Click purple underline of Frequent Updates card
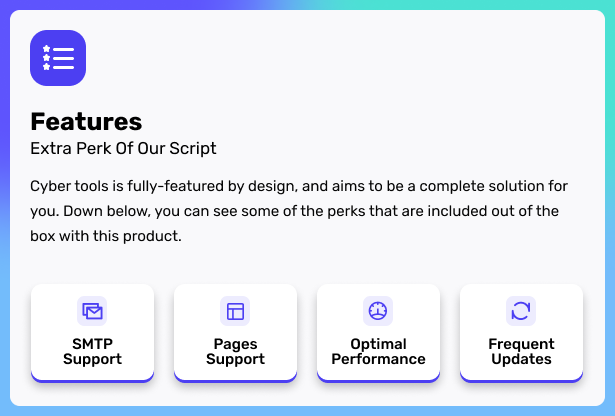The image size is (615, 416). tap(521, 379)
